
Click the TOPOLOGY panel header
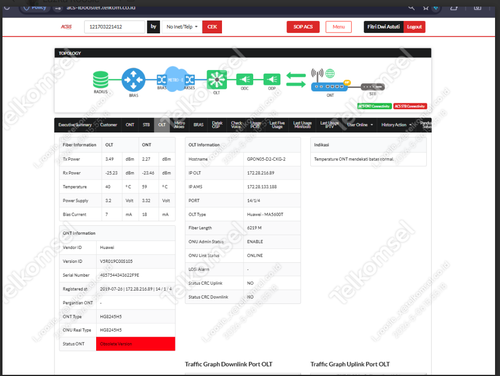(243, 53)
